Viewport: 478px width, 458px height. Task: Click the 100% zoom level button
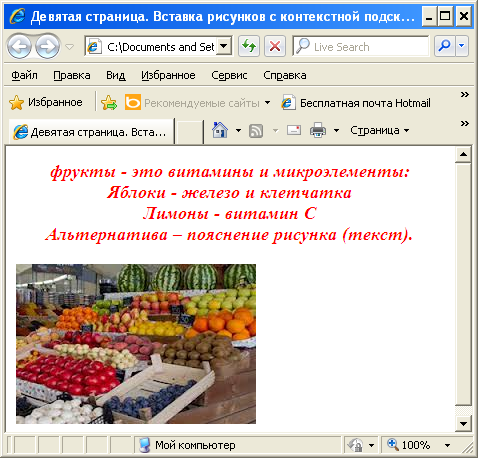point(409,445)
